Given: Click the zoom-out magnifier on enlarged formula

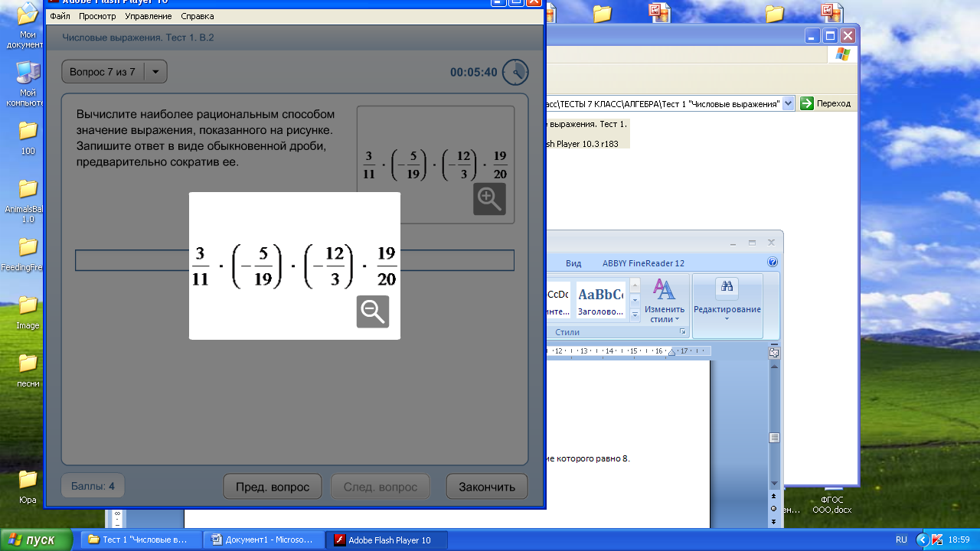Looking at the screenshot, I should (x=373, y=311).
